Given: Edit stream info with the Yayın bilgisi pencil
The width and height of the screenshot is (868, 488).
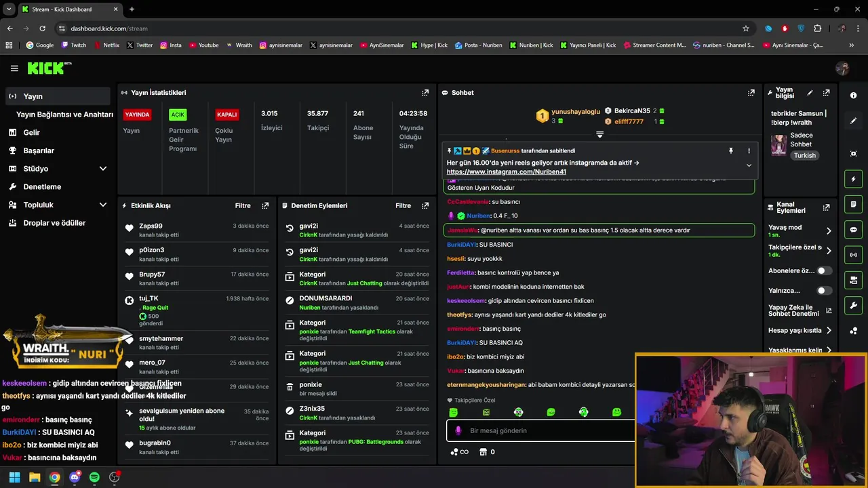Looking at the screenshot, I should pos(810,93).
